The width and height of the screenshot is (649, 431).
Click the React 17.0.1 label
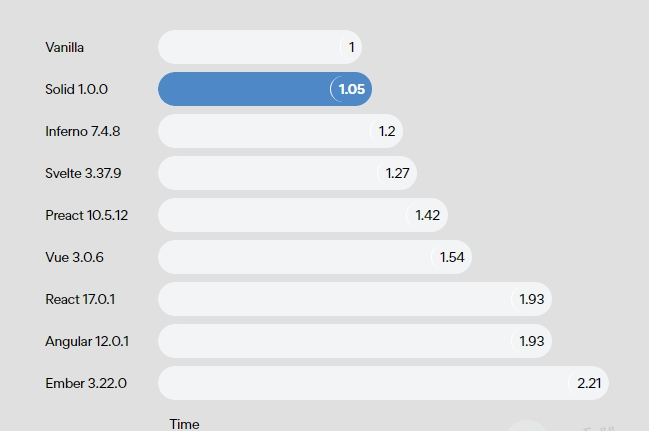80,299
